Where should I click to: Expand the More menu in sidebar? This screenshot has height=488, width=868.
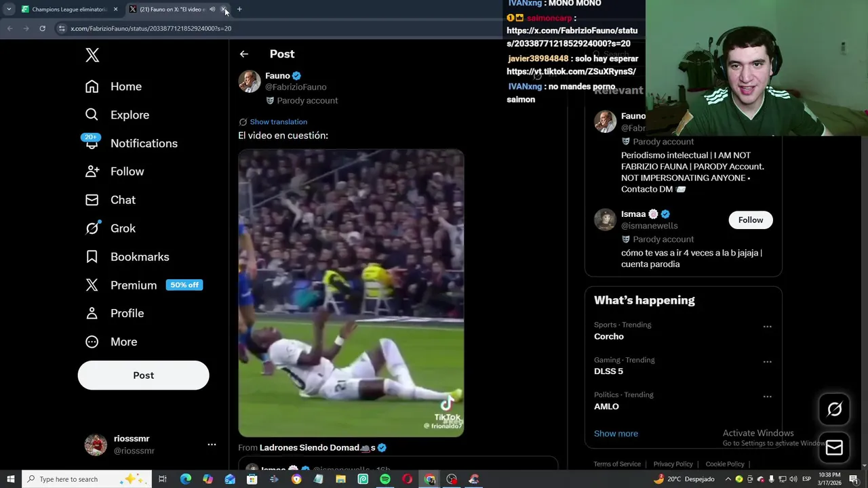[x=111, y=342]
